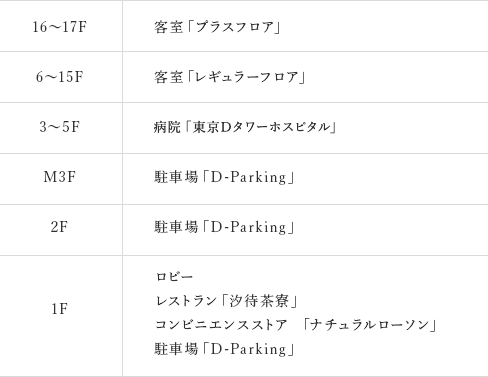Click the 2F floor label
This screenshot has width=488, height=377.
(59, 227)
